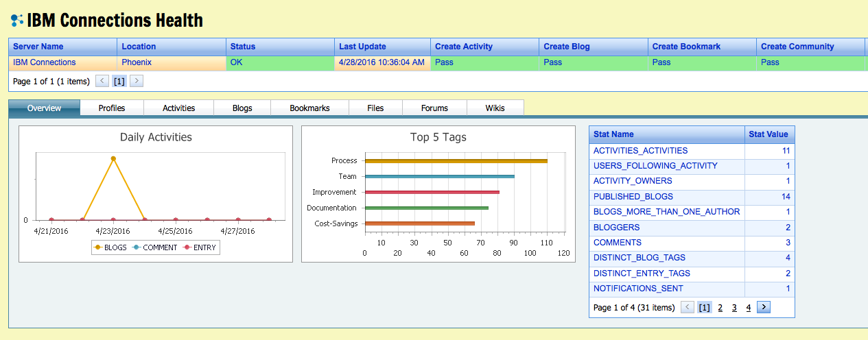Open the Overview tab
The image size is (868, 340).
point(44,108)
